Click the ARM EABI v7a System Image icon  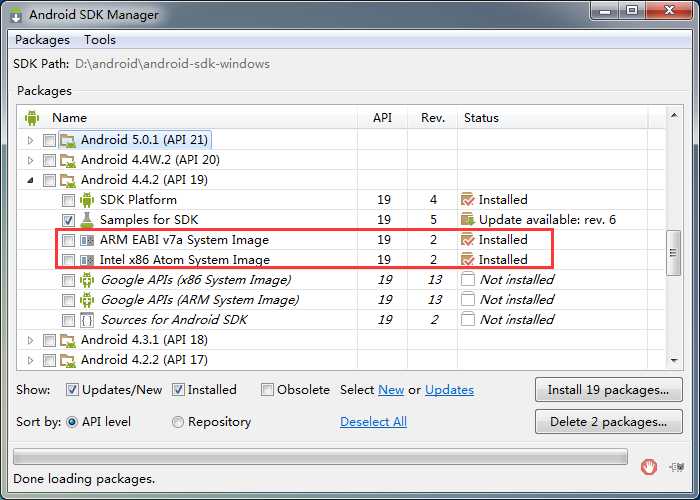coord(87,240)
